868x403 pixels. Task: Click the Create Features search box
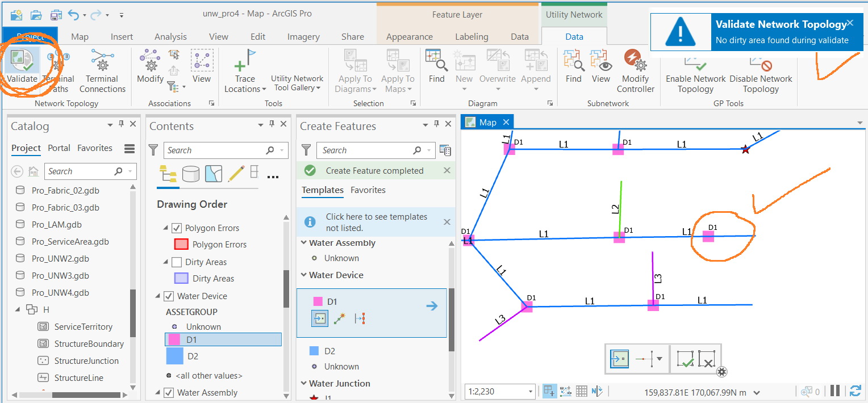pos(376,150)
